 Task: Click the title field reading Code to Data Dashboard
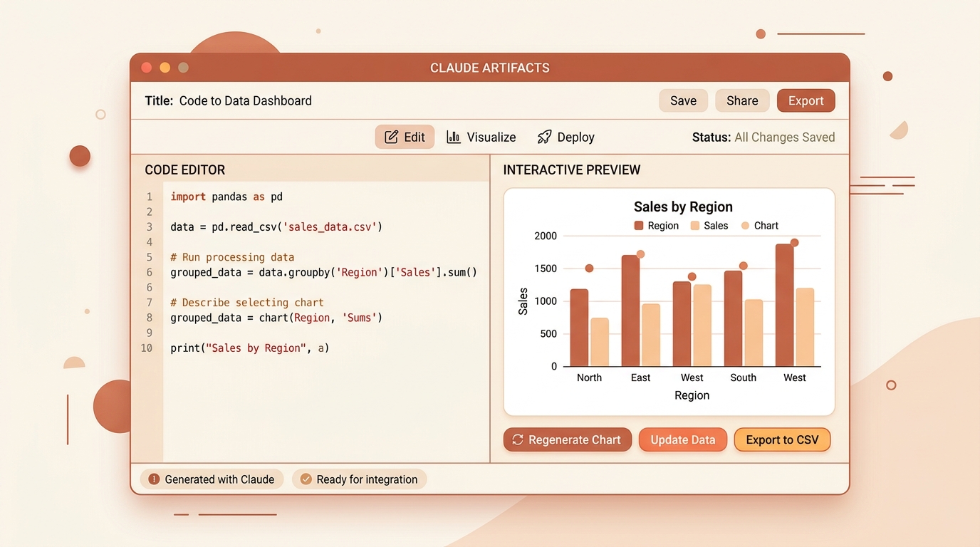click(245, 100)
